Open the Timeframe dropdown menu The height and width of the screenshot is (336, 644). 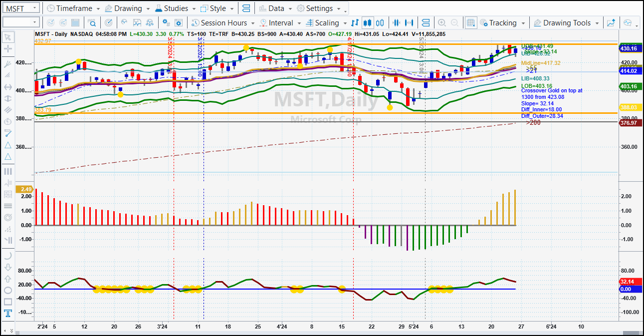pos(73,8)
